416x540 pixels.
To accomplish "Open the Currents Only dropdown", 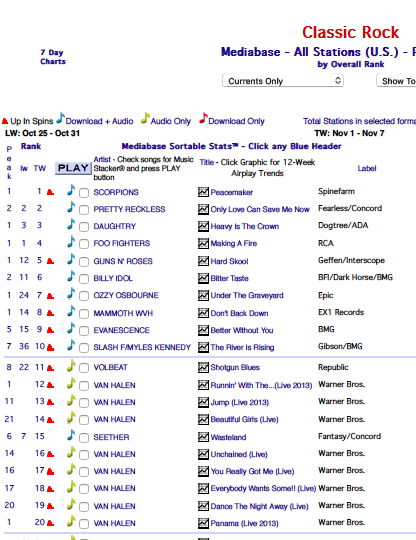I will pyautogui.click(x=283, y=81).
